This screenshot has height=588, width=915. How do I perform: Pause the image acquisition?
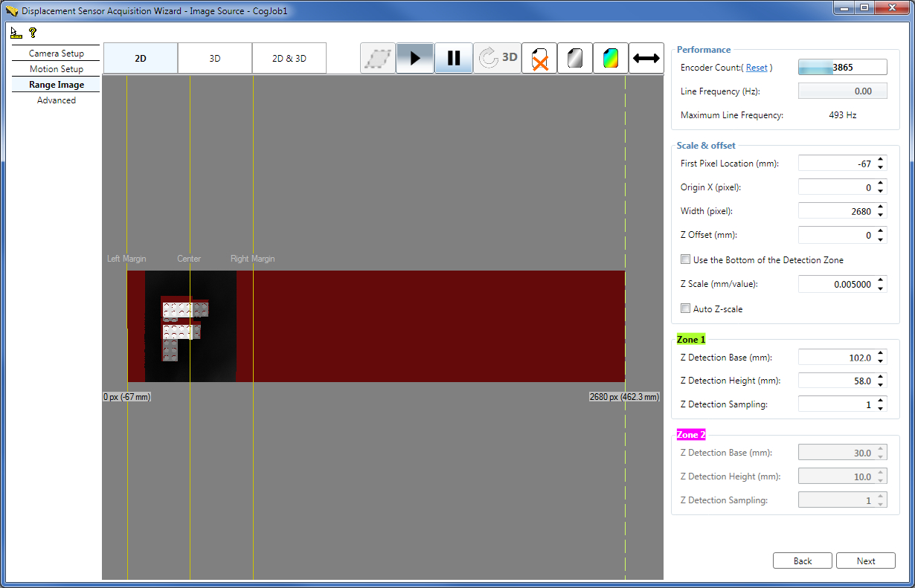(x=454, y=57)
